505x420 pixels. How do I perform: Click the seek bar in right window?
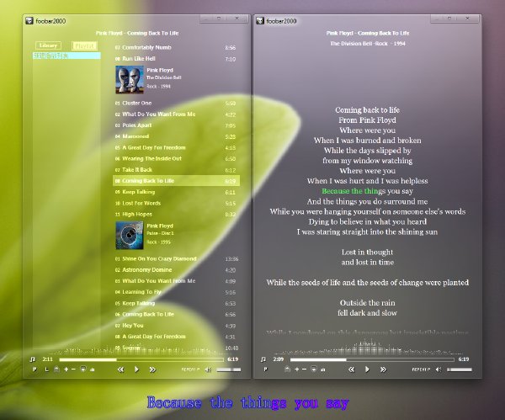[x=372, y=359]
